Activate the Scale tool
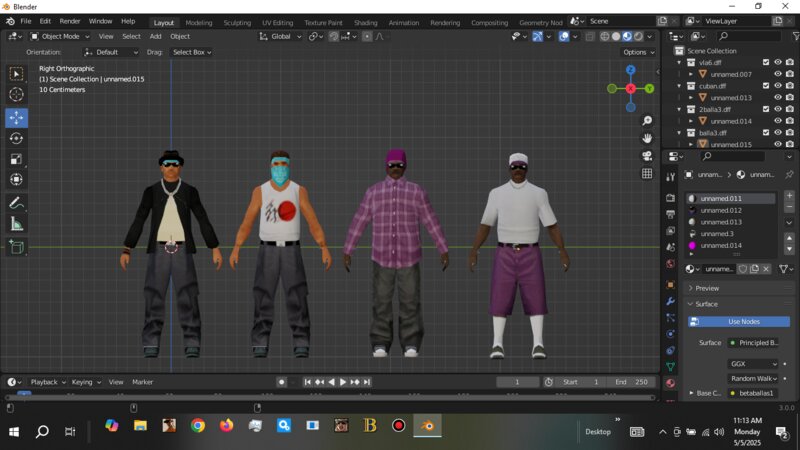Screen dimensions: 800x450 [16, 159]
